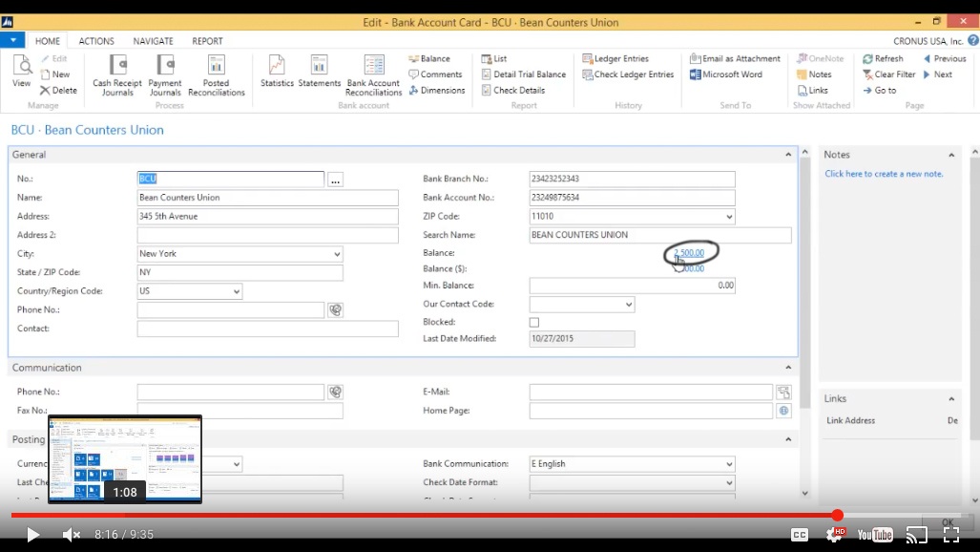Open the Balance ribbon command
This screenshot has width=980, height=552.
point(429,59)
